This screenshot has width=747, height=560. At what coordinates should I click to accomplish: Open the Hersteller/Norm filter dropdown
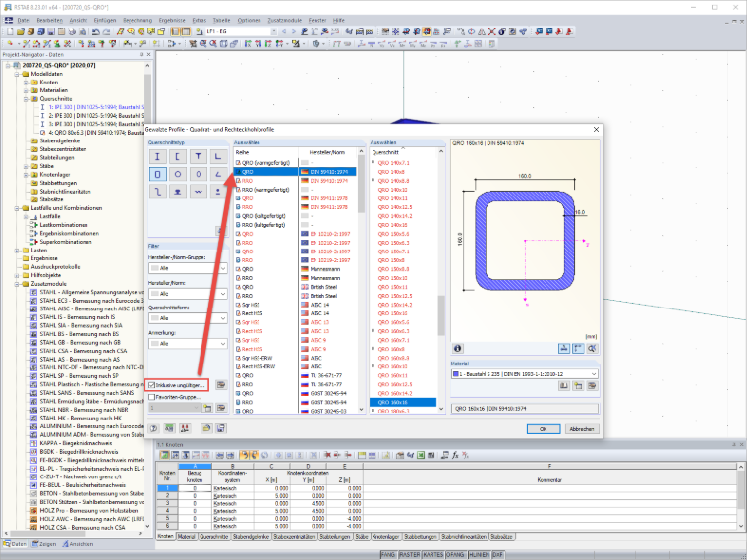(x=188, y=294)
